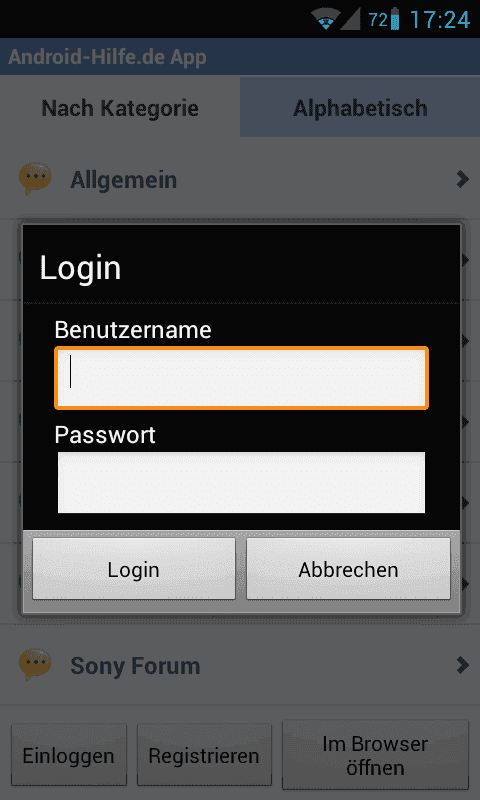Tap the 17:24 clock in status bar
Screen dimensions: 480x800
[x=440, y=20]
